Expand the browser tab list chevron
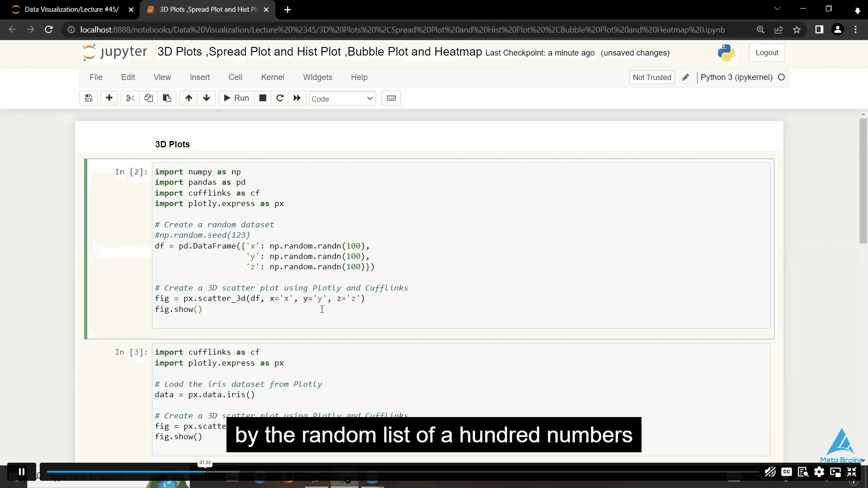Image resolution: width=868 pixels, height=488 pixels. coord(778,9)
